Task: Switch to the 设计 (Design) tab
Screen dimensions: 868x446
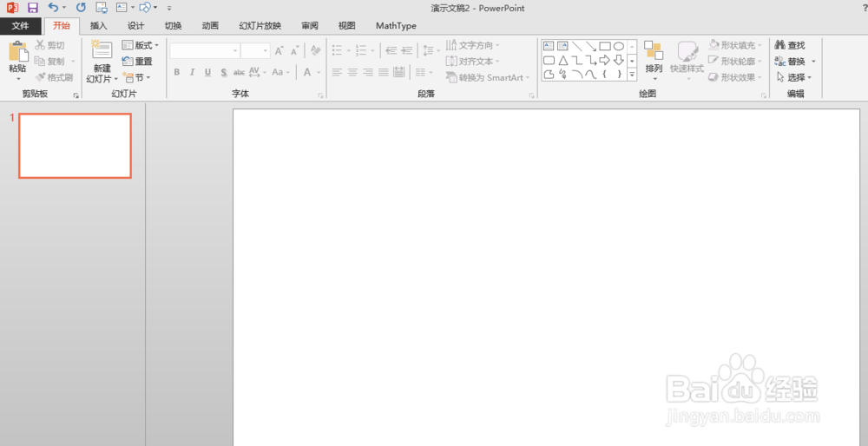Action: click(x=135, y=25)
